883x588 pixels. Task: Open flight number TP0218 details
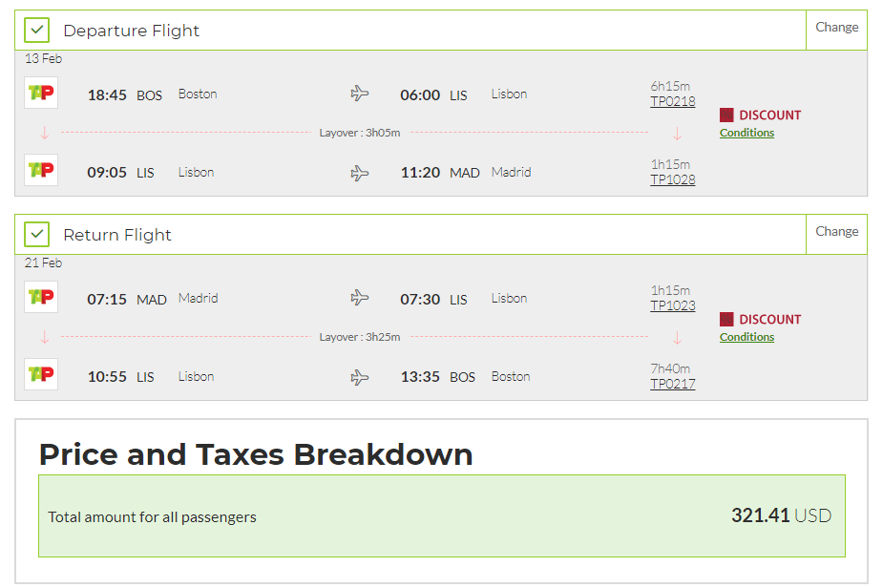click(x=672, y=101)
